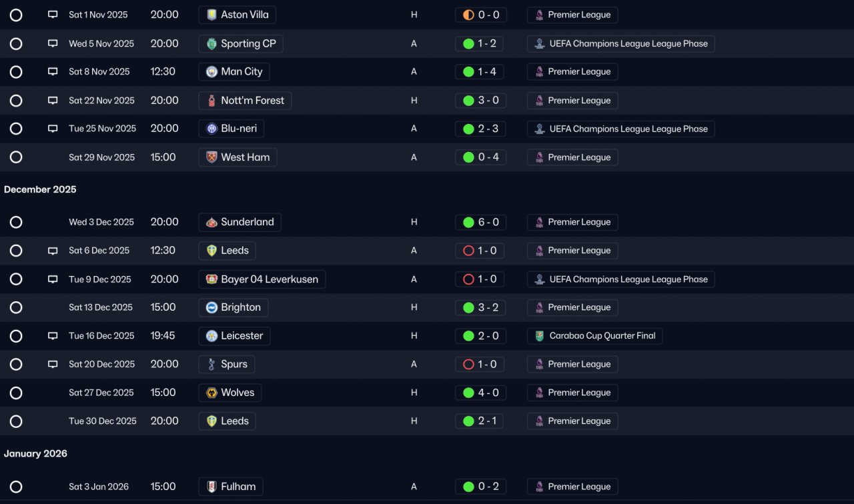Open the Brighton team link

[x=234, y=307]
